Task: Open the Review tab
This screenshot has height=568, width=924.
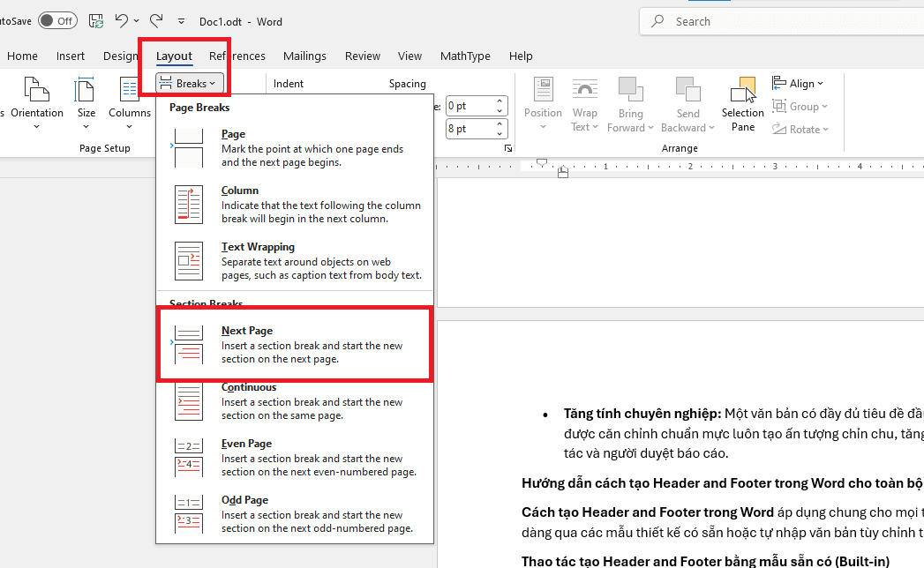Action: [363, 56]
